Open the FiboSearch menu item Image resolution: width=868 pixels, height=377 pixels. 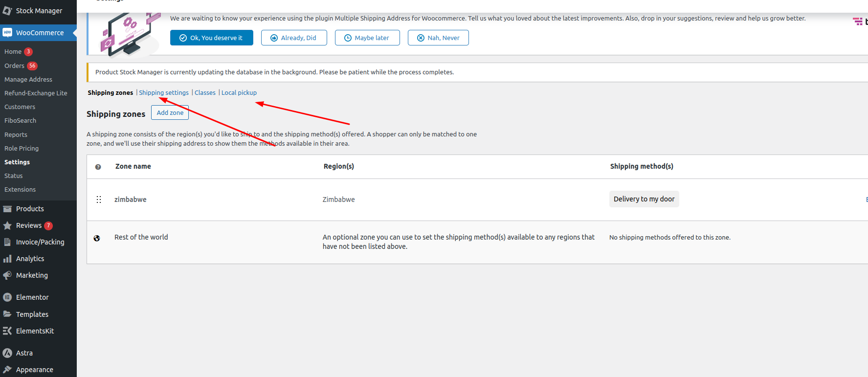coord(20,120)
